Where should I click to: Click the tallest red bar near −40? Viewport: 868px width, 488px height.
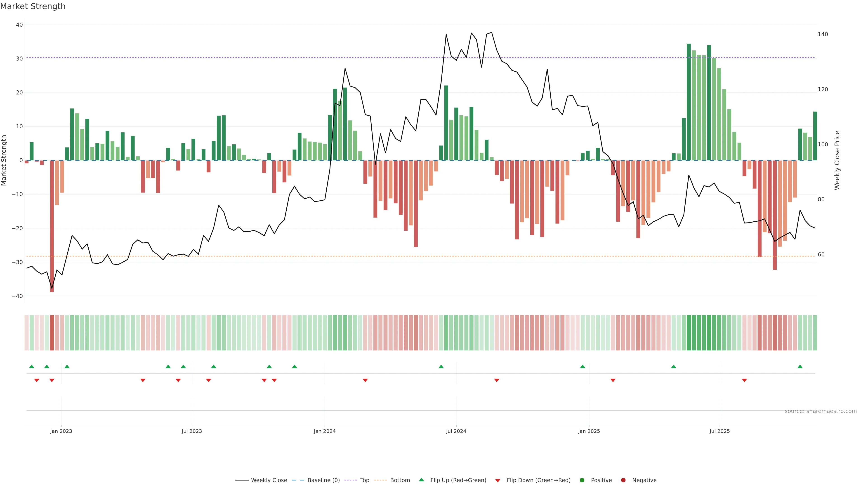52,226
